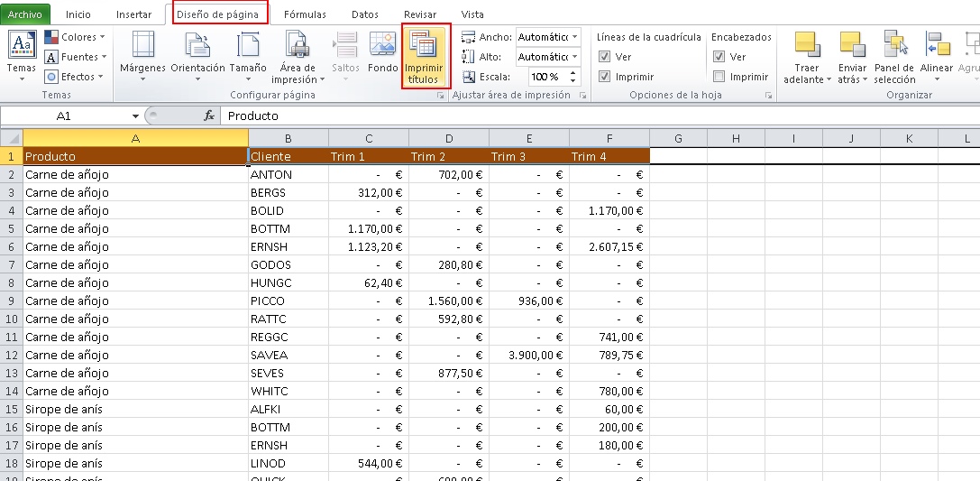Click the Área de impresión icon
This screenshot has height=481, width=980.
coord(298,47)
